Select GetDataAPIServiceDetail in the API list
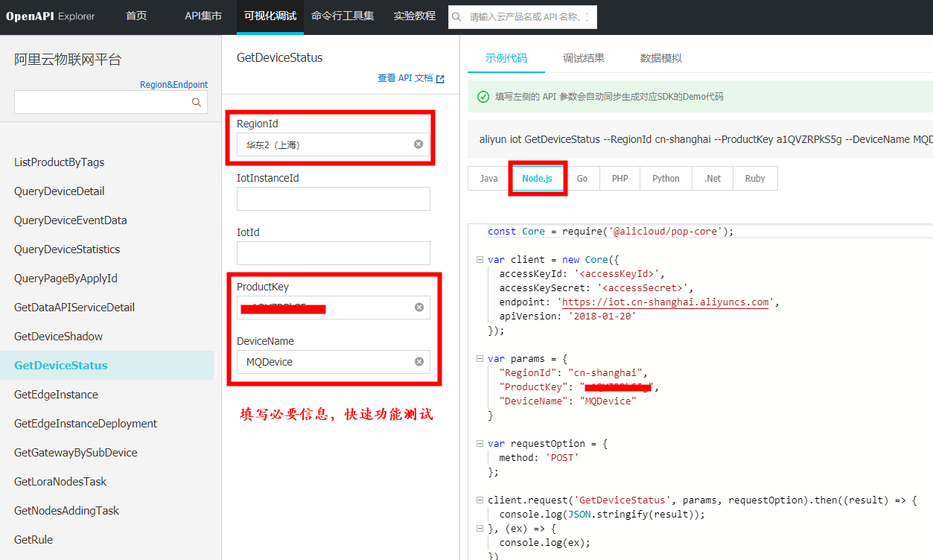 [74, 308]
